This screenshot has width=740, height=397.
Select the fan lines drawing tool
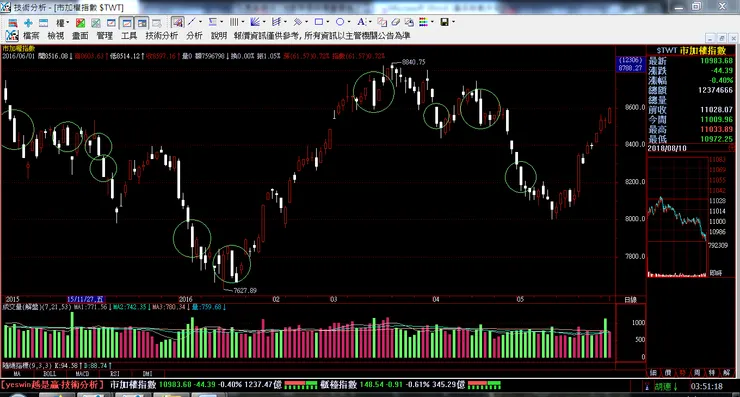[255, 22]
